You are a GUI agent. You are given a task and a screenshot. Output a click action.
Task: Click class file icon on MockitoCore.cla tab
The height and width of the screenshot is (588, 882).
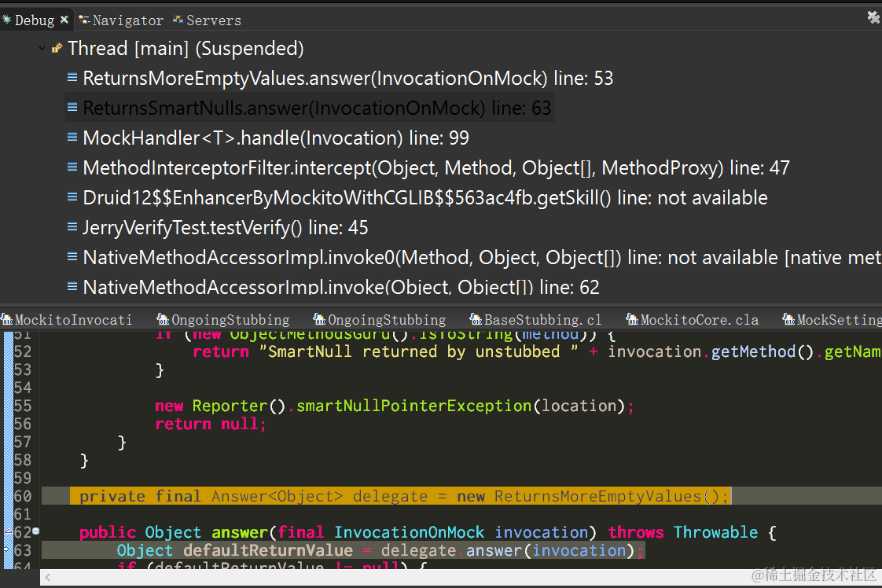pos(632,320)
